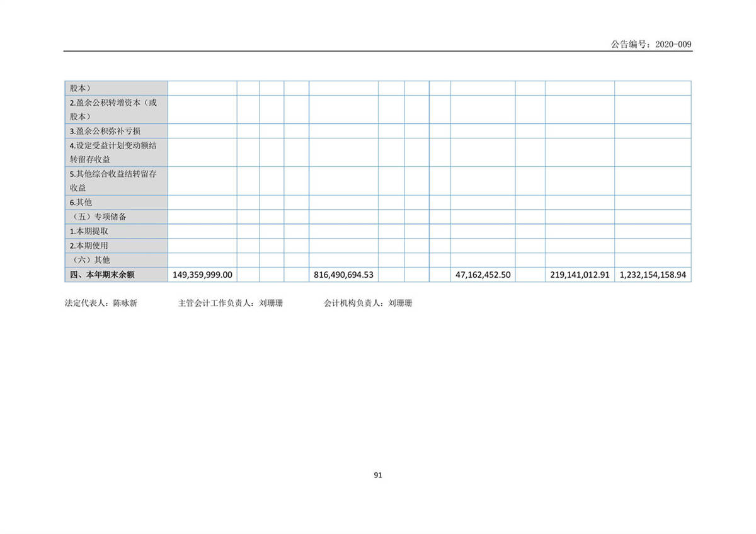
Task: Select the value 47,162,452.50 cell
Action: (x=483, y=275)
